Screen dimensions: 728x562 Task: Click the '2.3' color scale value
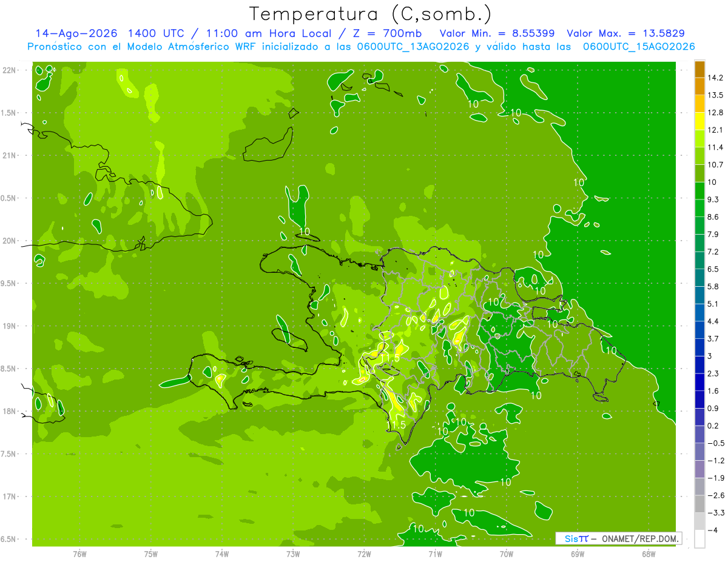click(x=713, y=373)
